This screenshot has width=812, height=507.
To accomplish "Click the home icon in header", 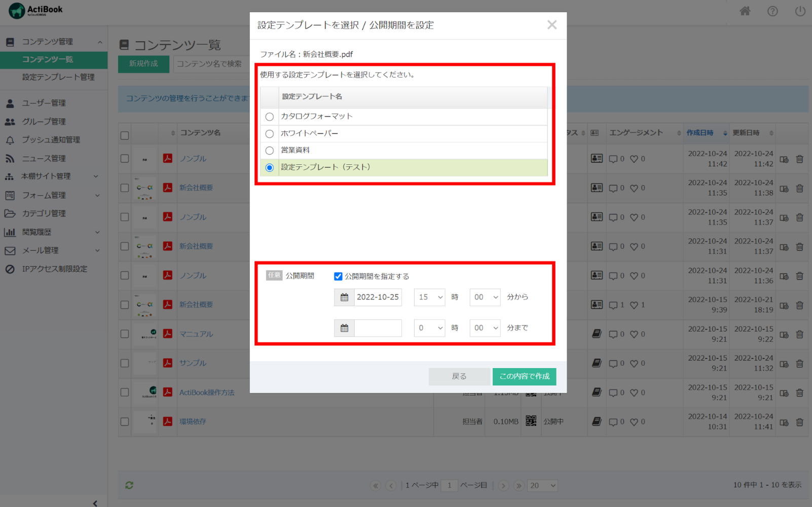I will [745, 11].
